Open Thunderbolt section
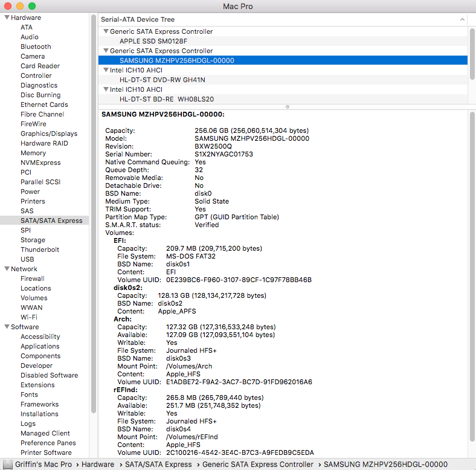This screenshot has width=476, height=470. [x=40, y=249]
